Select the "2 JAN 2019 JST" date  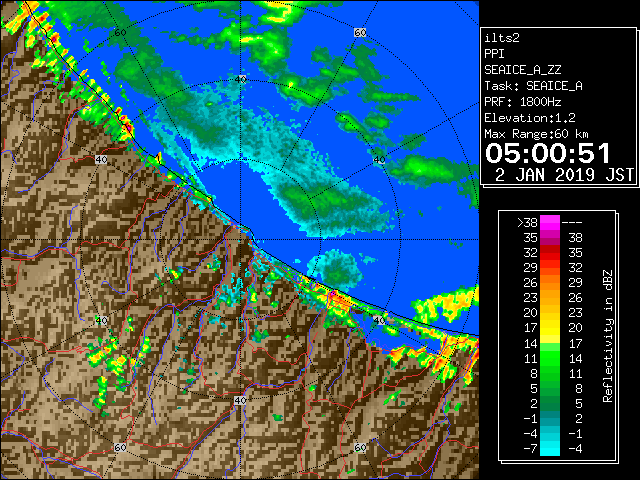click(564, 175)
